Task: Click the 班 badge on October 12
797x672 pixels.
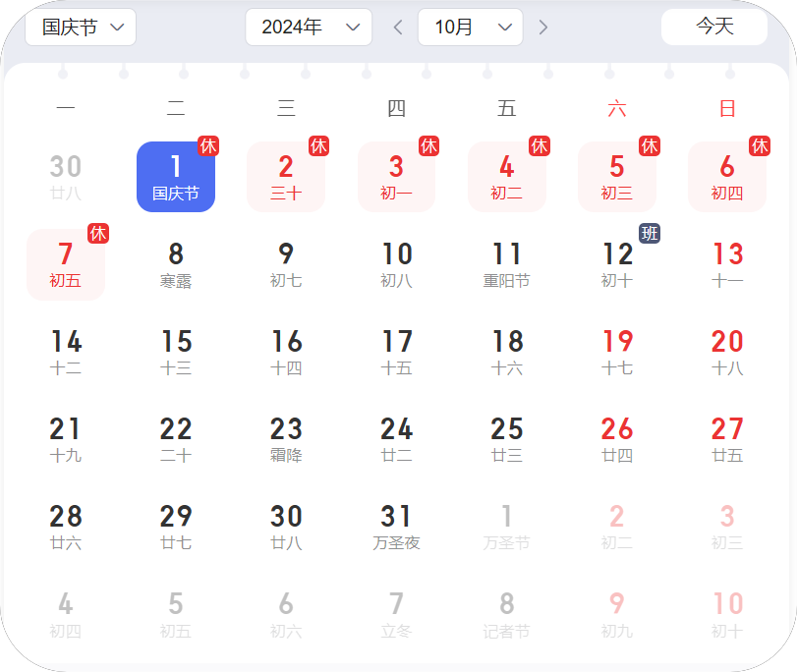Action: (x=649, y=234)
